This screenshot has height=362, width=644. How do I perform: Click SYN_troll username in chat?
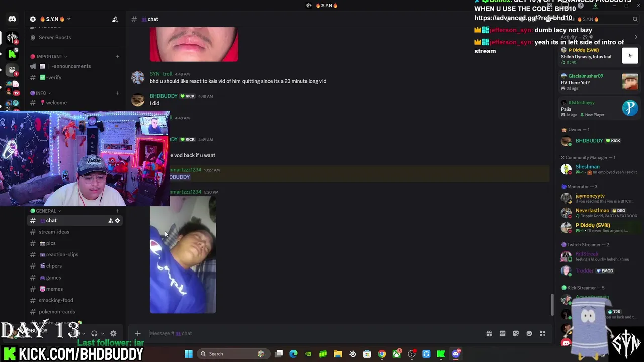(x=160, y=74)
